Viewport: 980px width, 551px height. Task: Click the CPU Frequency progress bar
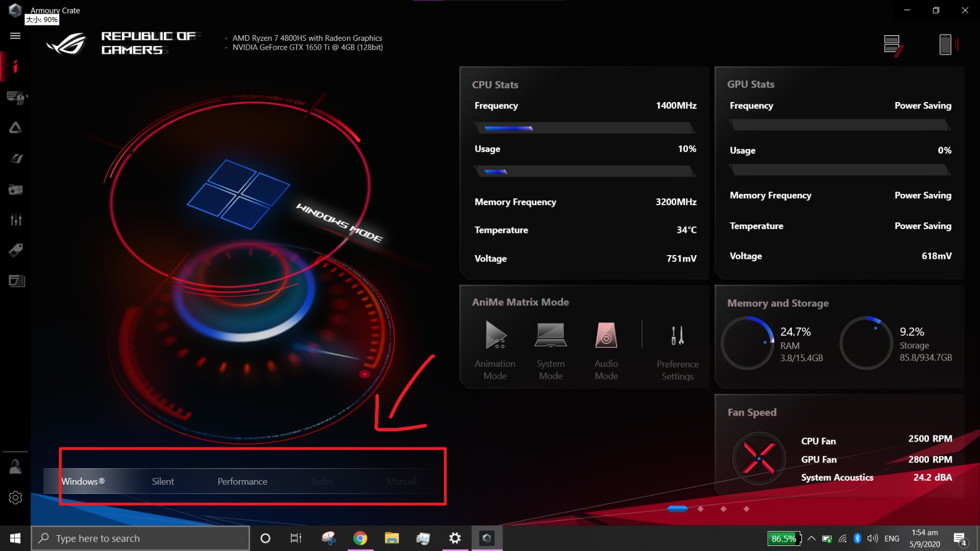coord(585,128)
